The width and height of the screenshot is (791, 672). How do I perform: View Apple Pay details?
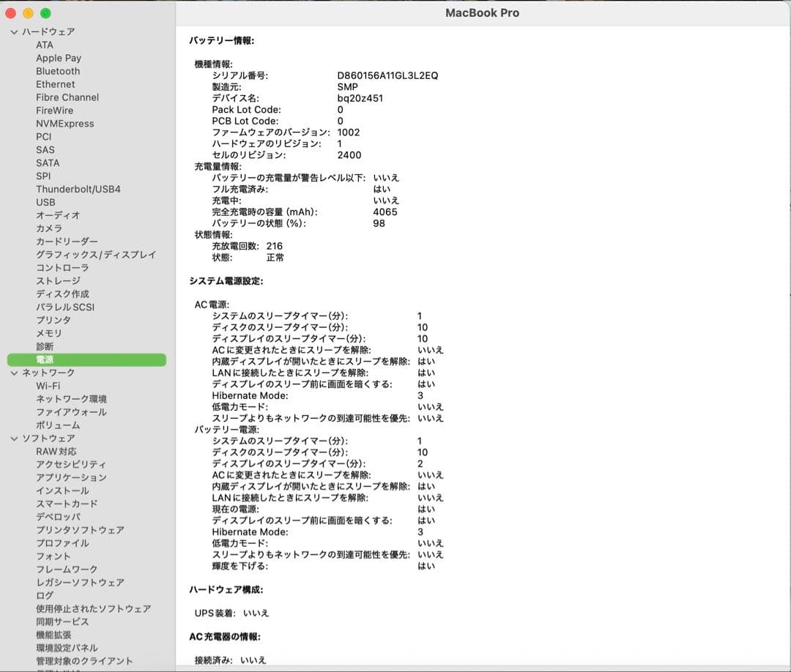tap(59, 58)
